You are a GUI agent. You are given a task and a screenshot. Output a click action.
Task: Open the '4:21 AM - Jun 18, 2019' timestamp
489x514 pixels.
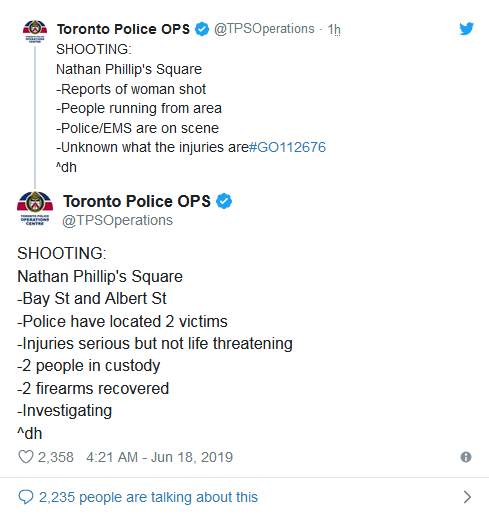[x=159, y=457]
